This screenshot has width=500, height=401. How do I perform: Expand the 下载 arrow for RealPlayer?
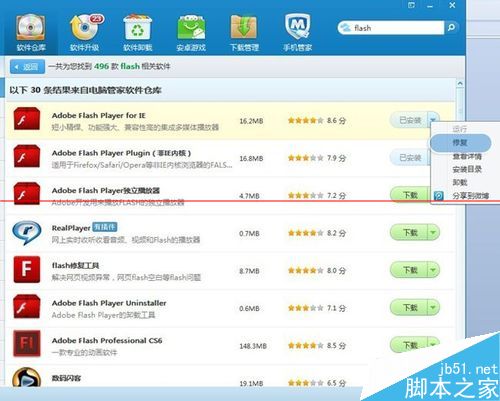coord(433,232)
